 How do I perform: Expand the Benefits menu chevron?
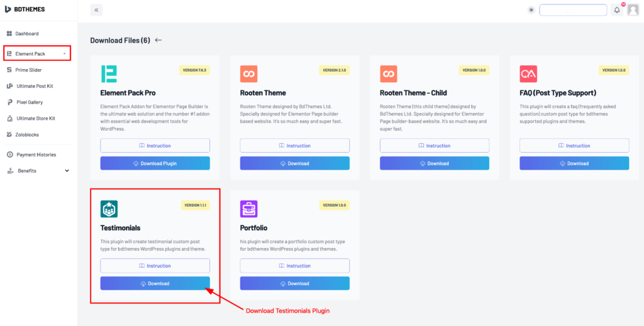(67, 171)
